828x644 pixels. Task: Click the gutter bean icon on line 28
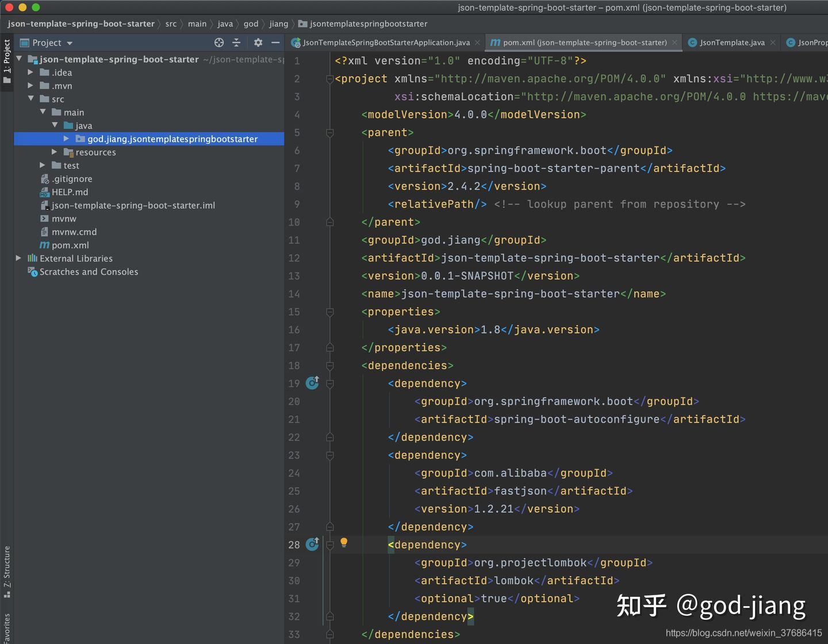(312, 544)
